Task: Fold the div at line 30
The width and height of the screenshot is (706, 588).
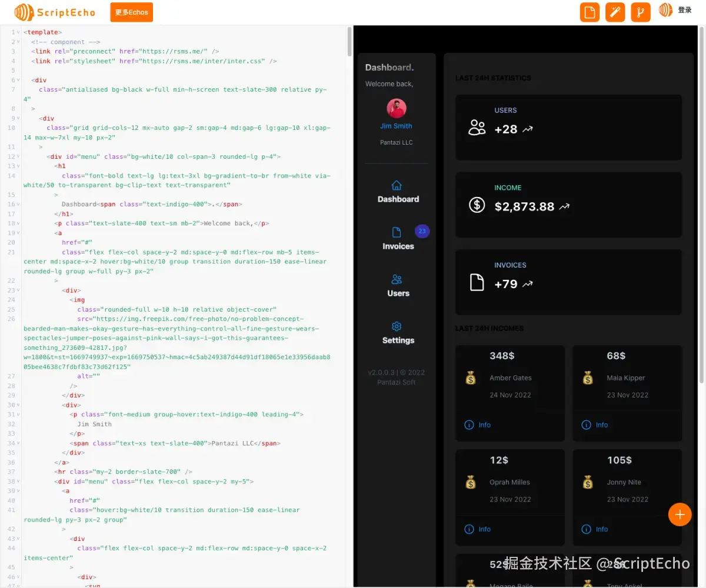Action: click(x=19, y=405)
